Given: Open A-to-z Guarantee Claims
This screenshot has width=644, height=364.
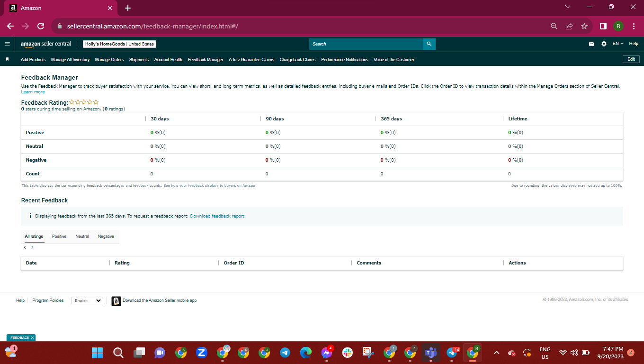Looking at the screenshot, I should (251, 60).
